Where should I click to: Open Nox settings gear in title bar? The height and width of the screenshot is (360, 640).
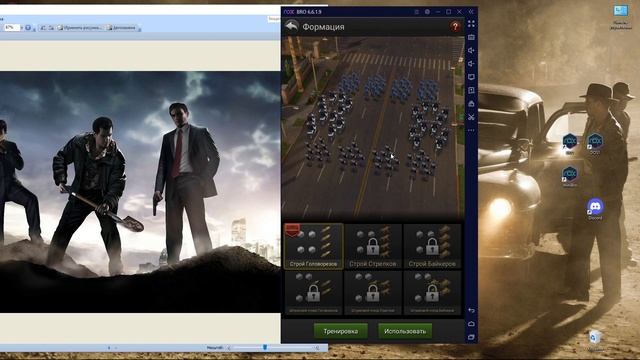(x=427, y=12)
